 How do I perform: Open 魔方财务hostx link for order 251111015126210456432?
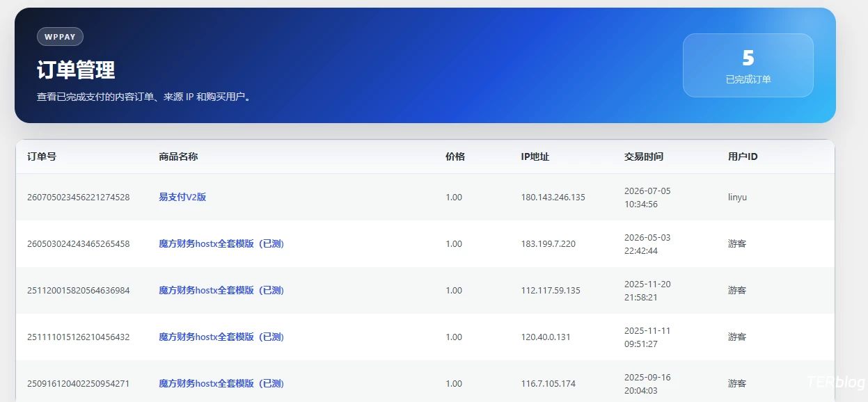[x=221, y=337]
